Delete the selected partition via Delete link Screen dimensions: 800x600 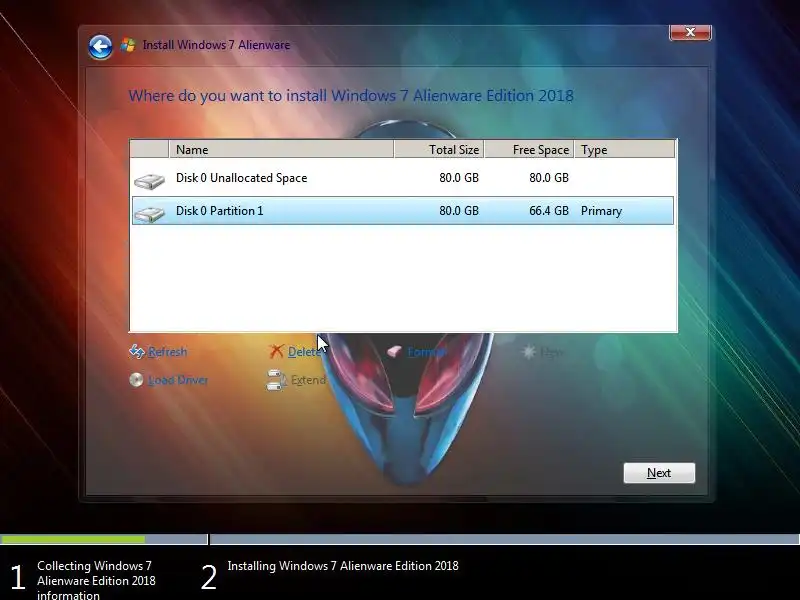[305, 352]
